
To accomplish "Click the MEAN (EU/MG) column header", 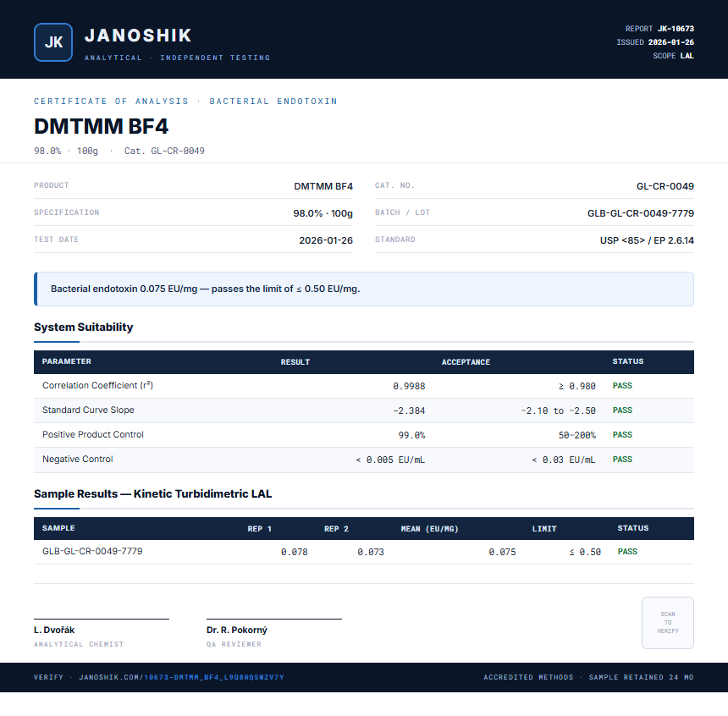I will [x=429, y=529].
